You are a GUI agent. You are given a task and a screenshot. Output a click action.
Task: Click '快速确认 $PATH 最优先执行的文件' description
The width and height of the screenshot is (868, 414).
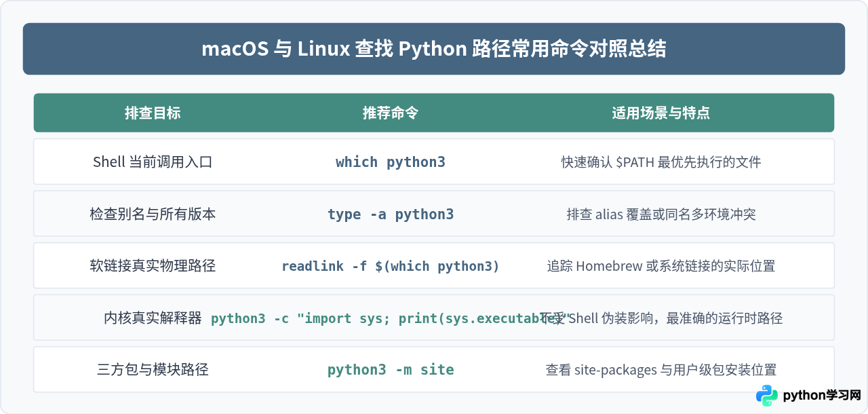661,162
